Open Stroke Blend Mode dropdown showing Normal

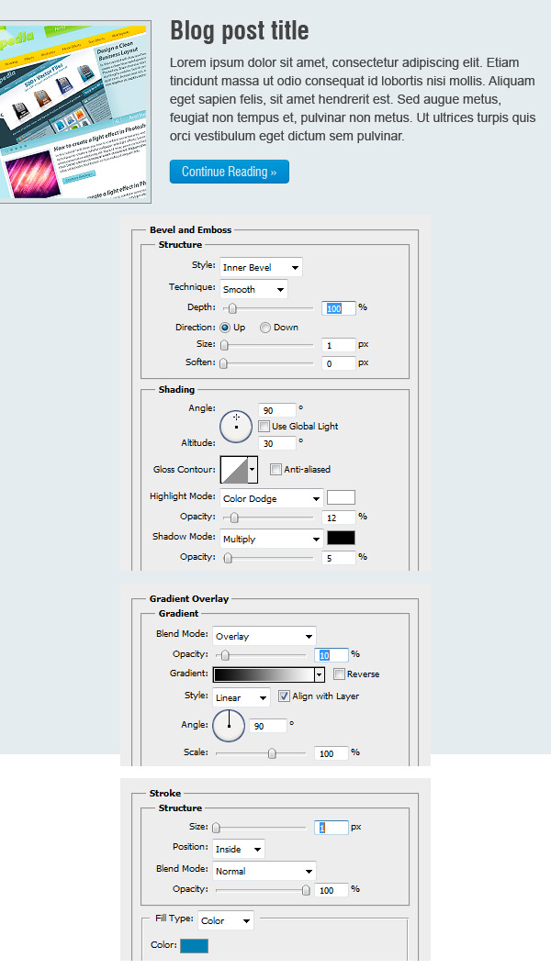(x=264, y=871)
